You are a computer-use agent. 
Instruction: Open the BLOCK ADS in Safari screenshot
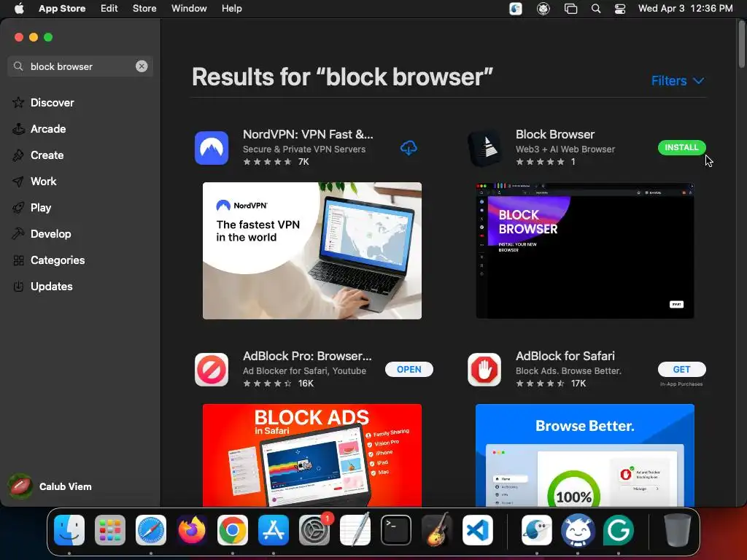(x=312, y=455)
